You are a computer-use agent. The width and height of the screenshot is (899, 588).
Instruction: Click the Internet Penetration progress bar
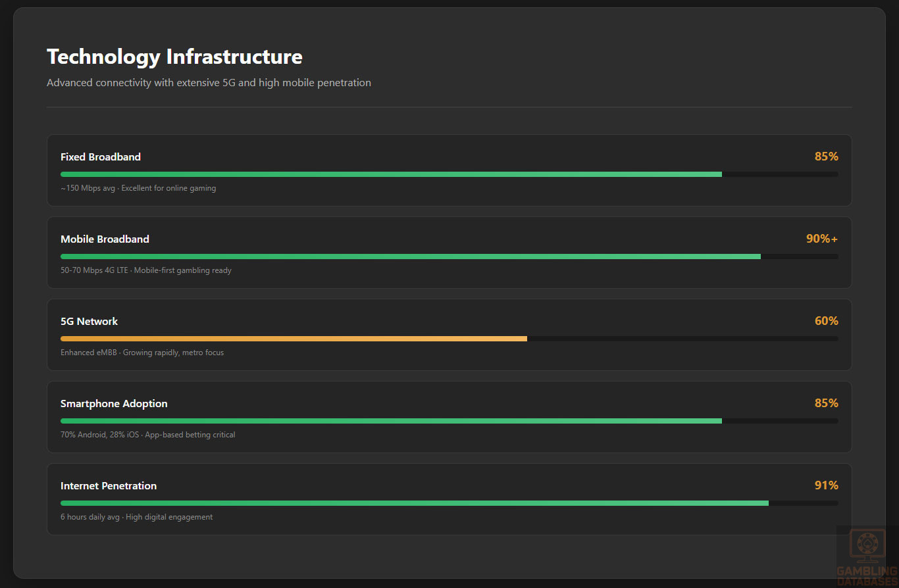click(414, 503)
